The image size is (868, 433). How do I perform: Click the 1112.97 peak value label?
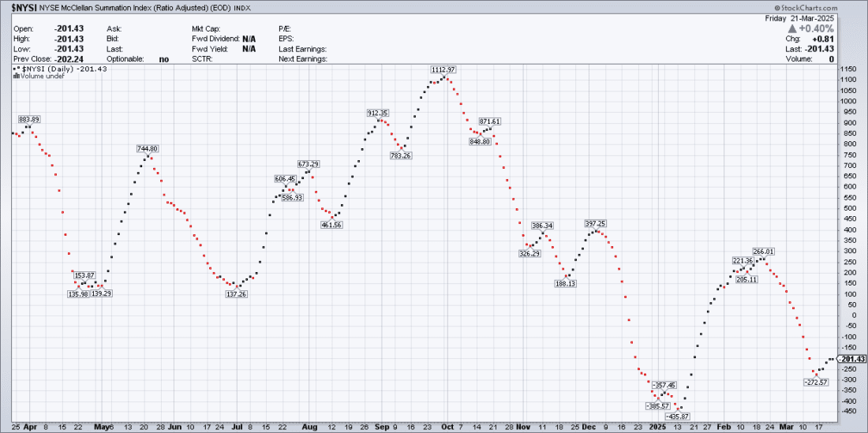pos(443,69)
